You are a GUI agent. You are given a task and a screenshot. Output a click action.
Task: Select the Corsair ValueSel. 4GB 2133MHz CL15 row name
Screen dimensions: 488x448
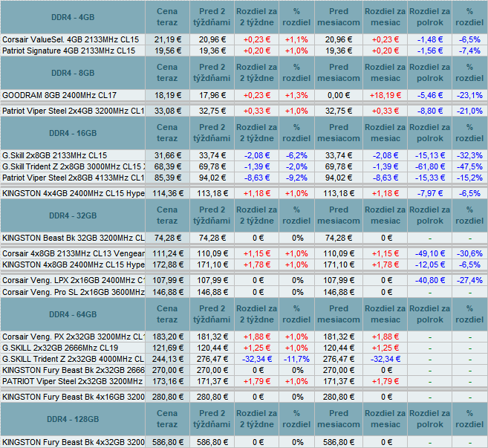[x=71, y=39]
